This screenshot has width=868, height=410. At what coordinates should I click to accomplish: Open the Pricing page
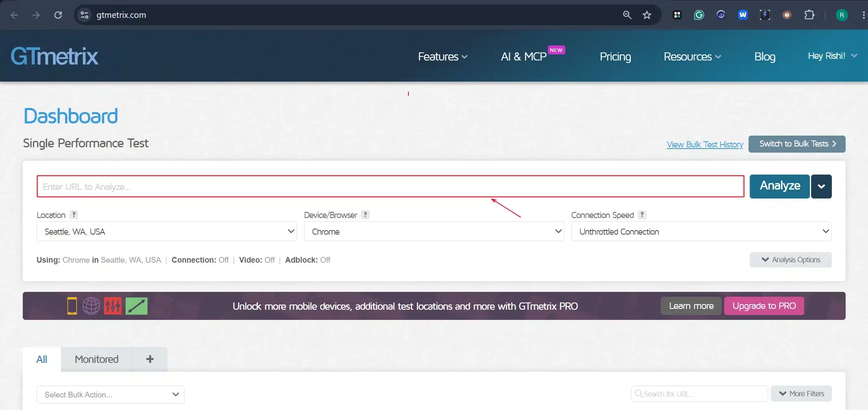pos(615,56)
